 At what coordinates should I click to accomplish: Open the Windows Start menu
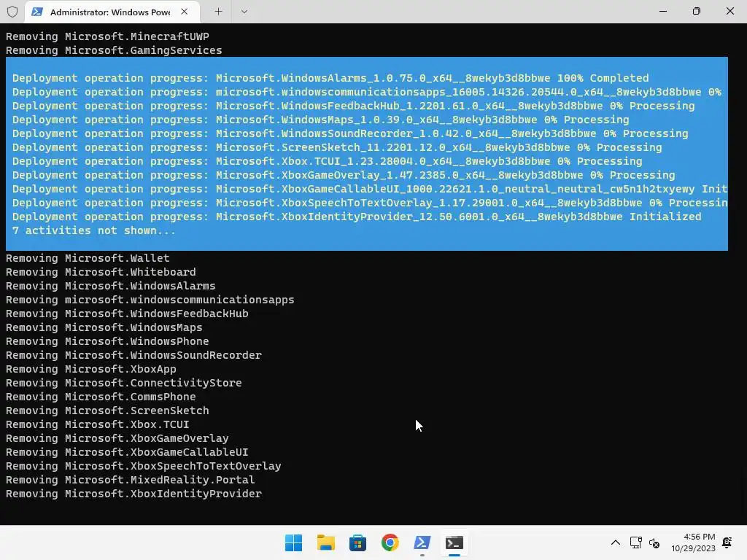[x=293, y=542]
